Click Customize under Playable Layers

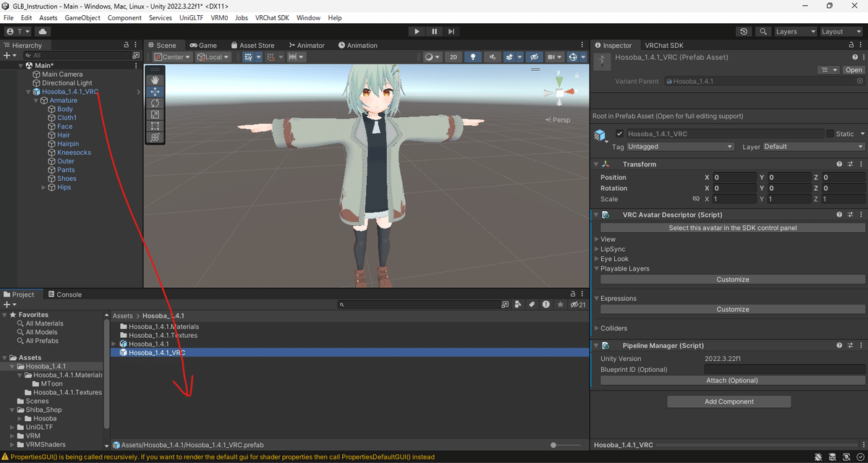click(x=733, y=279)
